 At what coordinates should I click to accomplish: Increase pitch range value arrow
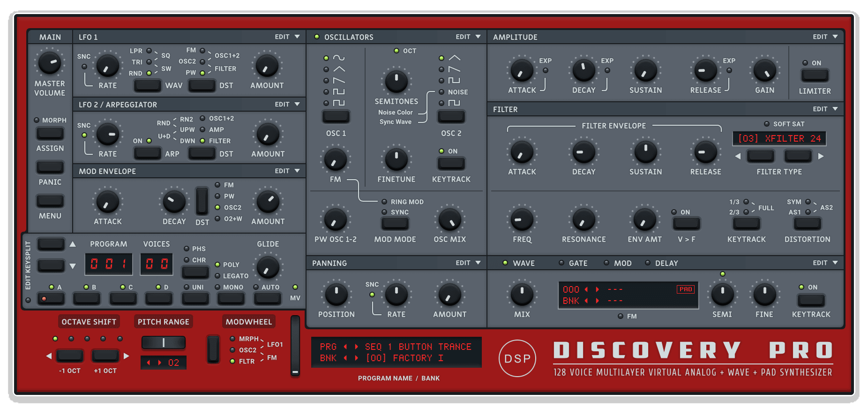point(159,363)
